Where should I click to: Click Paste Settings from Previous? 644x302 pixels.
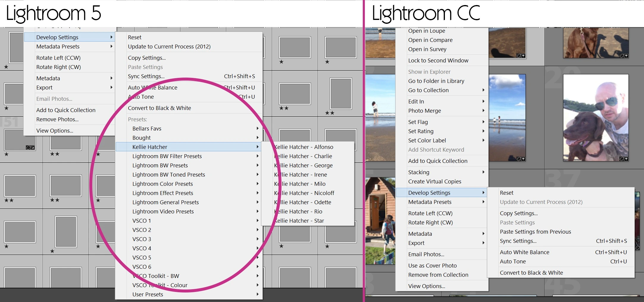point(561,232)
